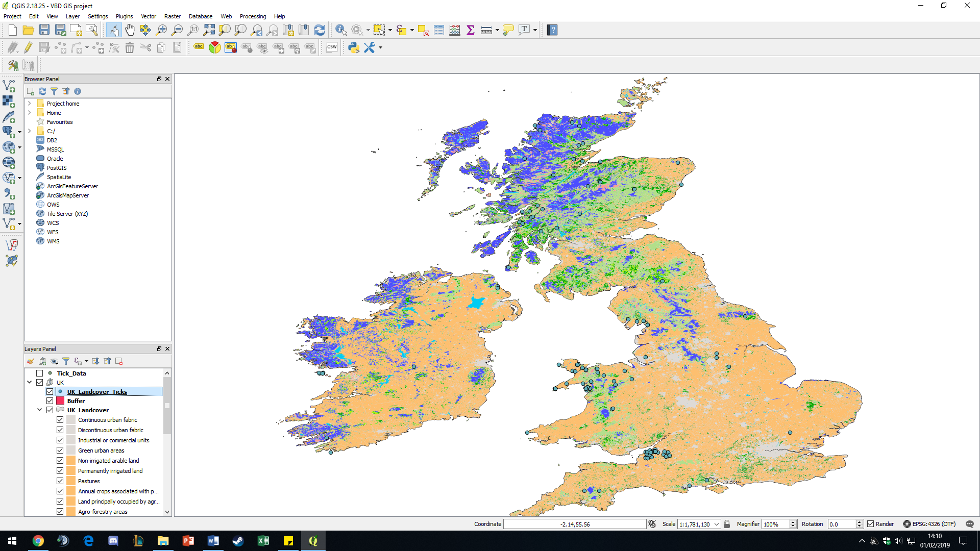980x551 pixels.
Task: Open the Project menu
Action: point(12,16)
